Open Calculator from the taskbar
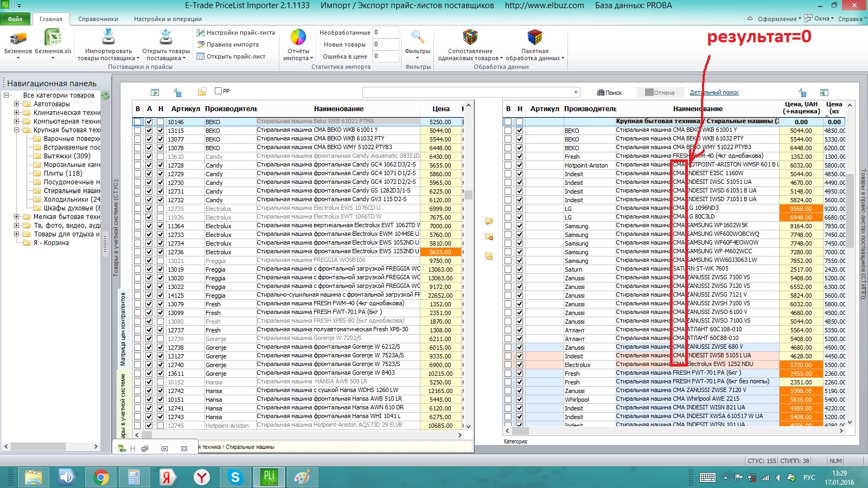Viewport: 868px width, 488px height. 134,477
